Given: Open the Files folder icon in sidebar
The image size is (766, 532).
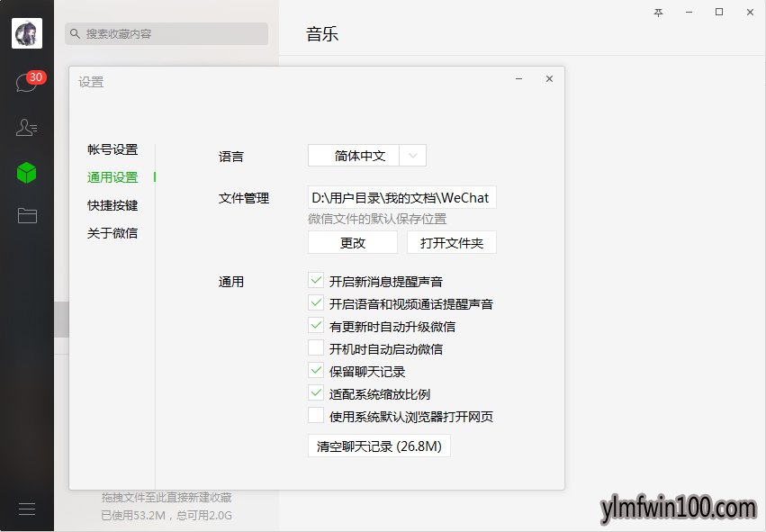Looking at the screenshot, I should 27,215.
